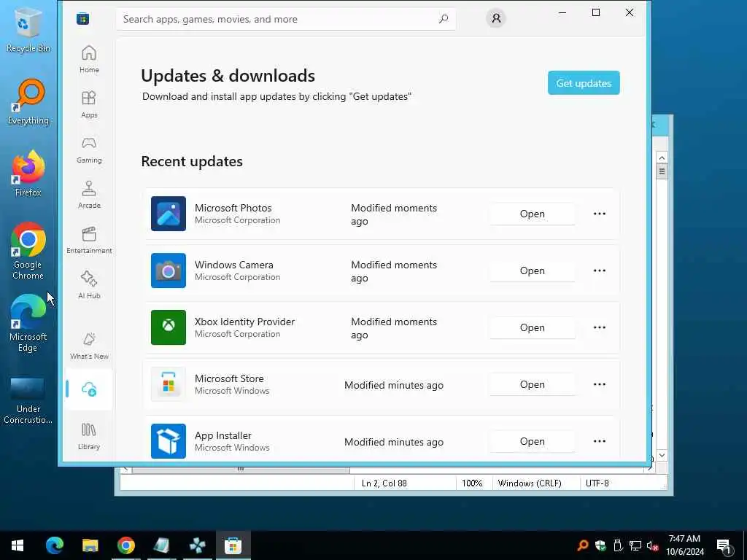Click Windows (CRLF) in Notepad status bar

click(x=530, y=483)
